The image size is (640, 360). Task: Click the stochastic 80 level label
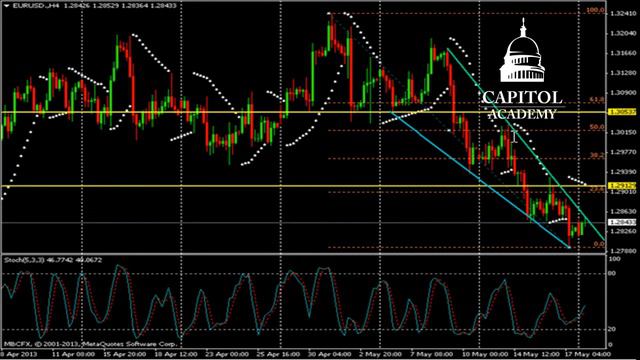612,273
